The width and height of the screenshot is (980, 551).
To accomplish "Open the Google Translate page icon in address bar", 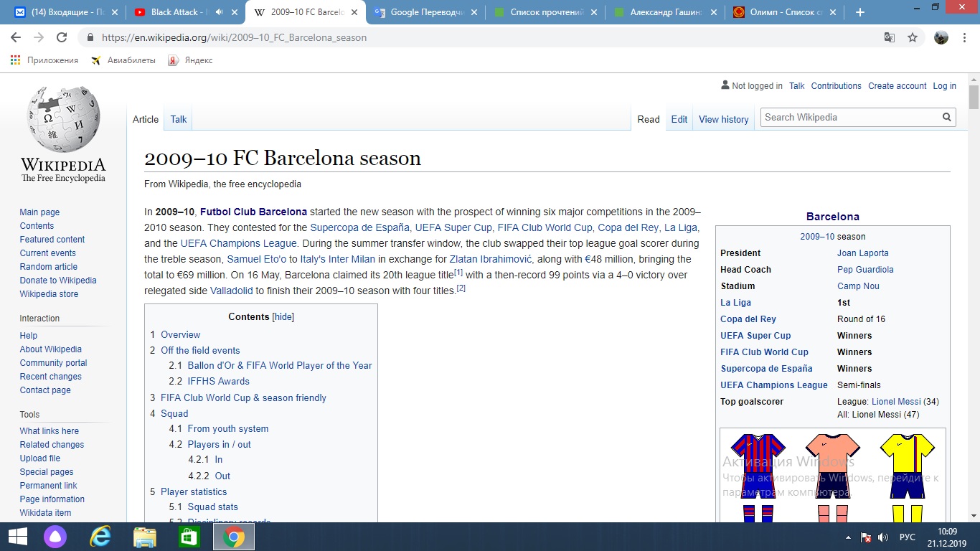I will 890,37.
